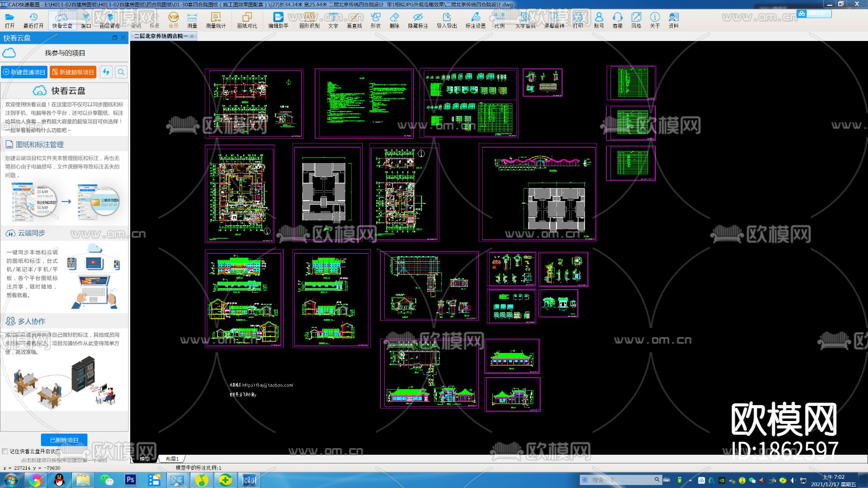
Task: Click the 图纸和标注管理 section heading
Action: coord(40,145)
